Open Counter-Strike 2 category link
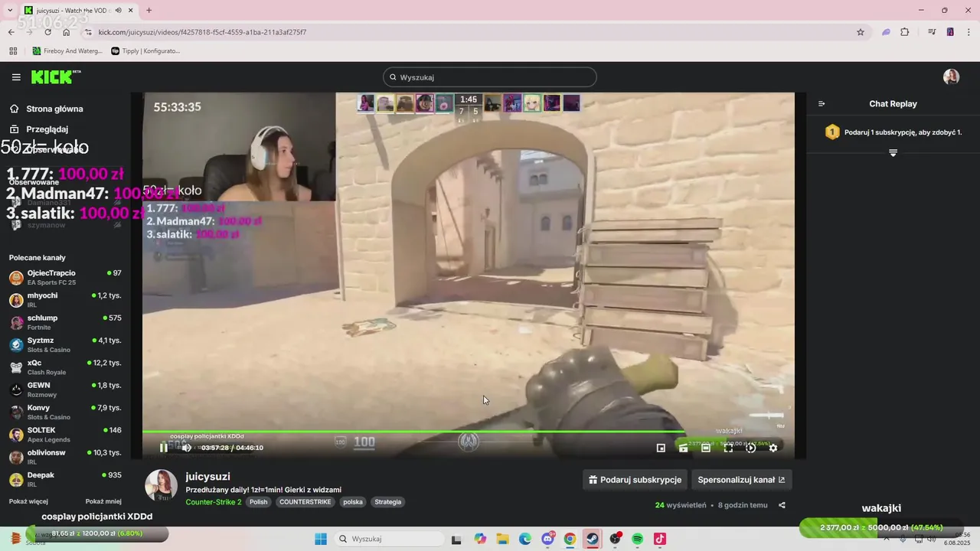The image size is (980, 551). point(214,502)
